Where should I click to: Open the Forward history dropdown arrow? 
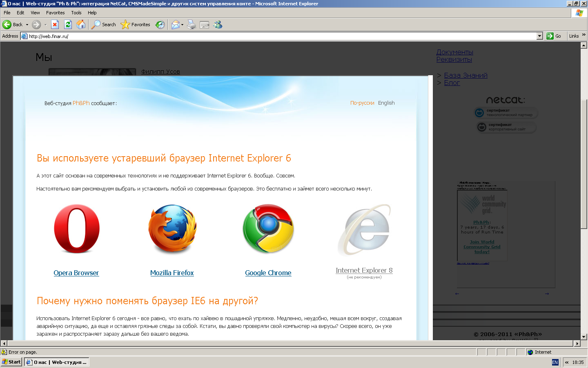click(45, 25)
